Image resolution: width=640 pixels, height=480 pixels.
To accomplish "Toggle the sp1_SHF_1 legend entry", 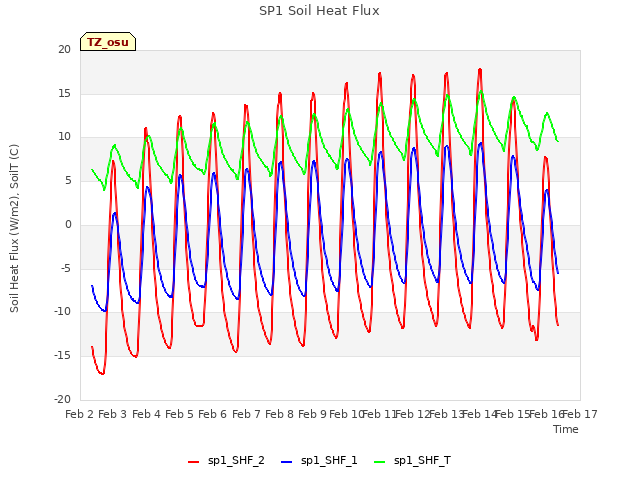I will pyautogui.click(x=319, y=461).
